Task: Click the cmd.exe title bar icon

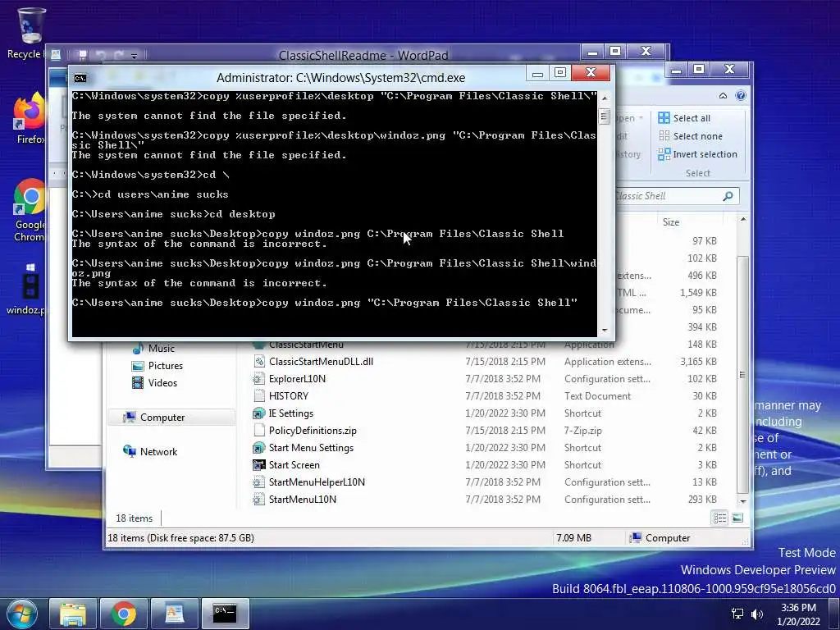Action: pyautogui.click(x=80, y=78)
